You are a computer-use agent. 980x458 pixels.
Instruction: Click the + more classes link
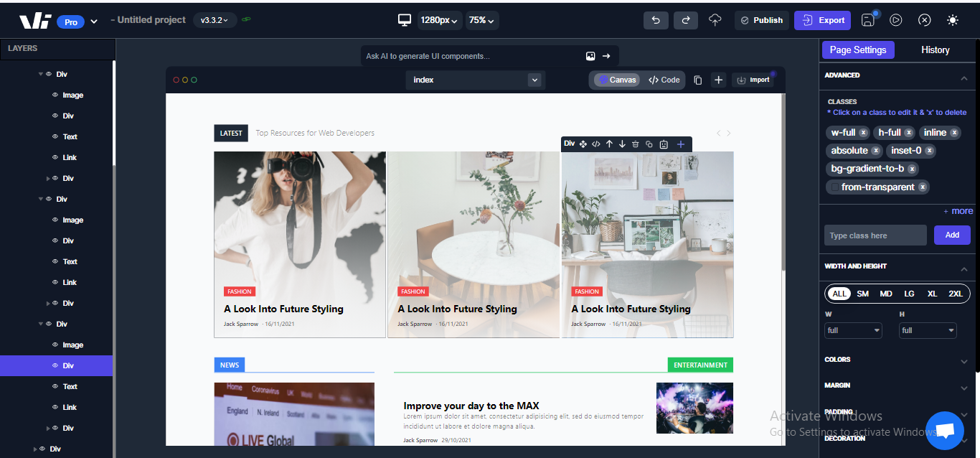pos(958,211)
